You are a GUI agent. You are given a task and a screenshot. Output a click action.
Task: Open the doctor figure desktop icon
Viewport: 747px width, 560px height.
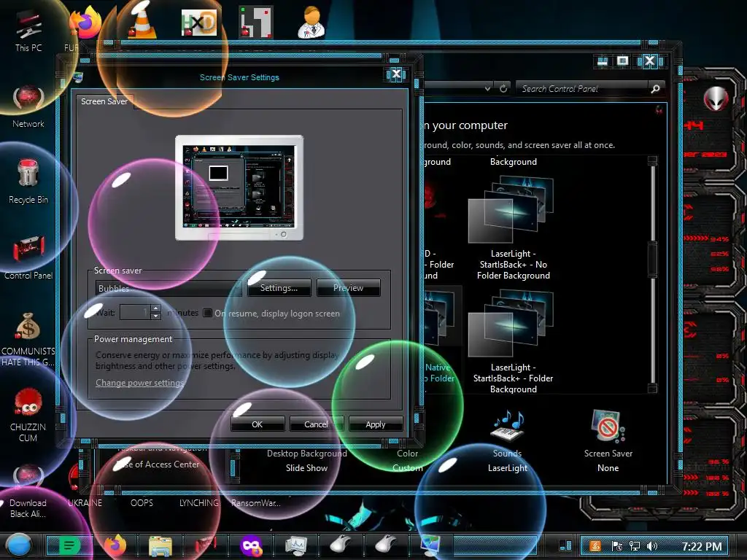point(312,22)
